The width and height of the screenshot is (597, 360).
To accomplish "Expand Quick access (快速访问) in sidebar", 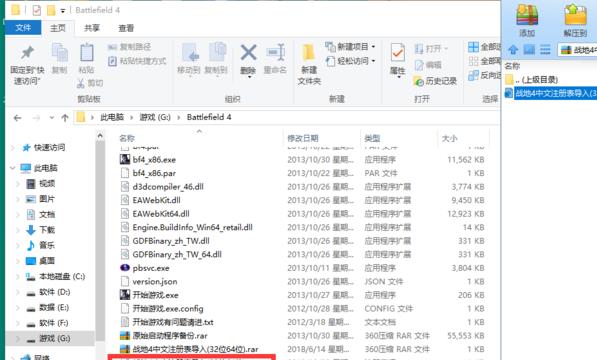I will [13, 148].
